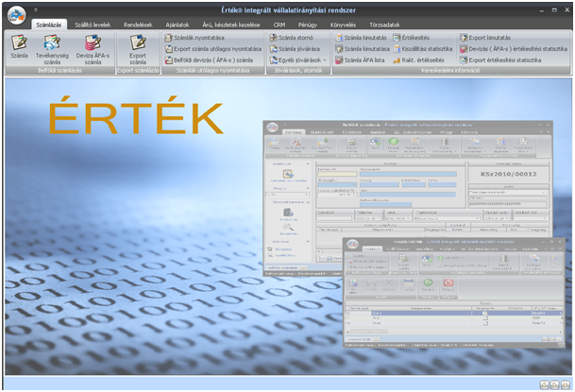Open Export értékesítési statisztika
This screenshot has height=392, width=575.
[x=500, y=60]
